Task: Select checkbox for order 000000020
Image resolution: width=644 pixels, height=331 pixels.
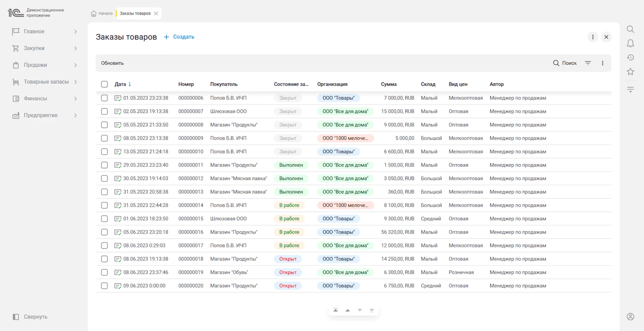Action: (x=104, y=286)
